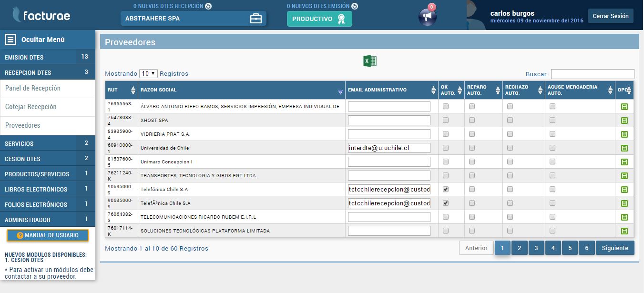This screenshot has height=293, width=644.
Task: Sort by Email Administrativo arrows
Action: click(x=433, y=90)
